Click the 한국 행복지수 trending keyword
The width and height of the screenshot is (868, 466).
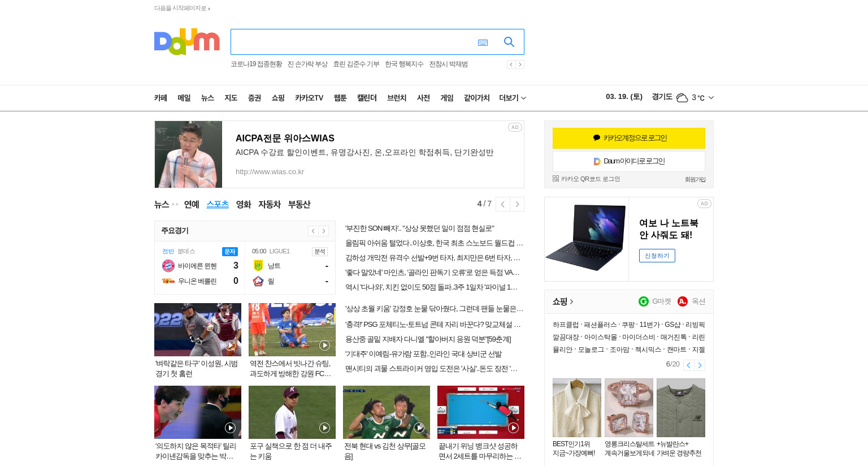(404, 64)
